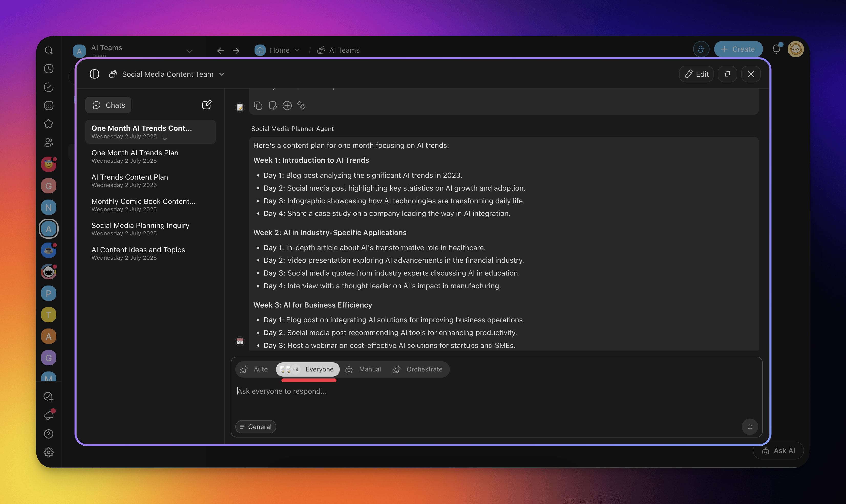Viewport: 846px width, 504px height.
Task: Copy the agent message via copy icon
Action: pos(258,106)
